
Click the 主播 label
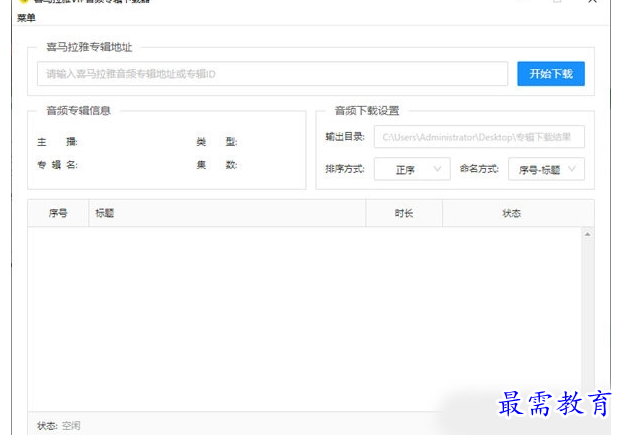(x=57, y=142)
